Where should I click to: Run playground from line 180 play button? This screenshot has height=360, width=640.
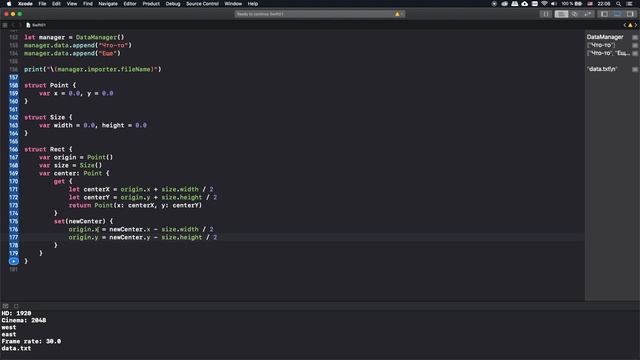tap(13, 261)
